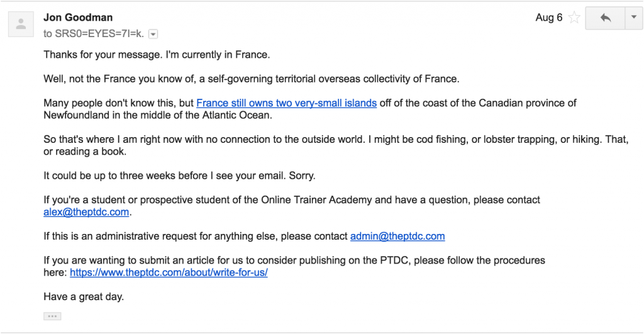Click the alex@theptdc.com email link

click(86, 212)
